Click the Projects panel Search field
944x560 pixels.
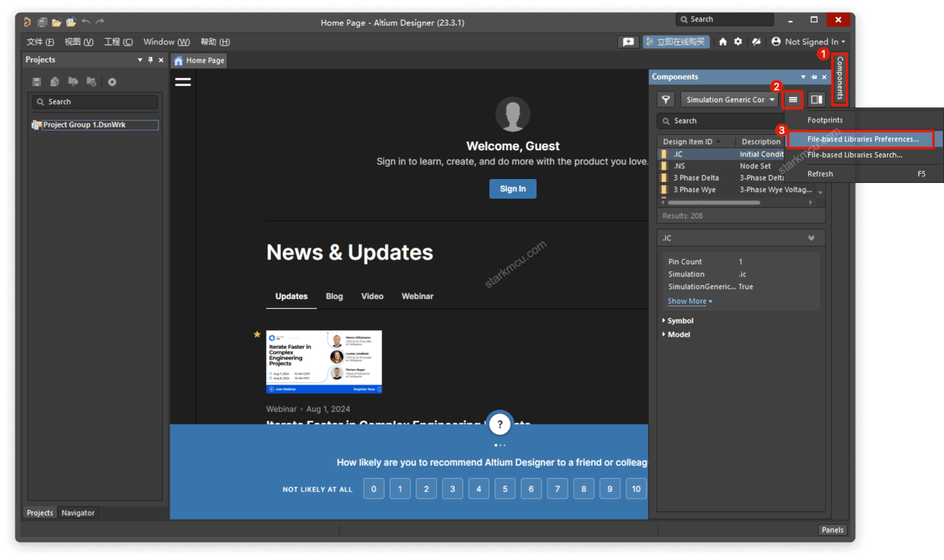(x=95, y=102)
